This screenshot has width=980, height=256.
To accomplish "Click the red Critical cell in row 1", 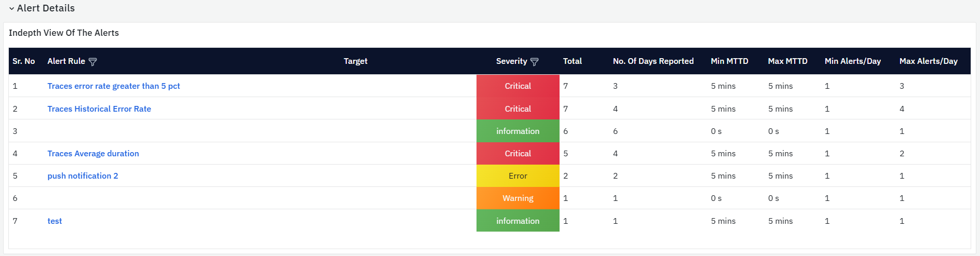I will point(518,86).
